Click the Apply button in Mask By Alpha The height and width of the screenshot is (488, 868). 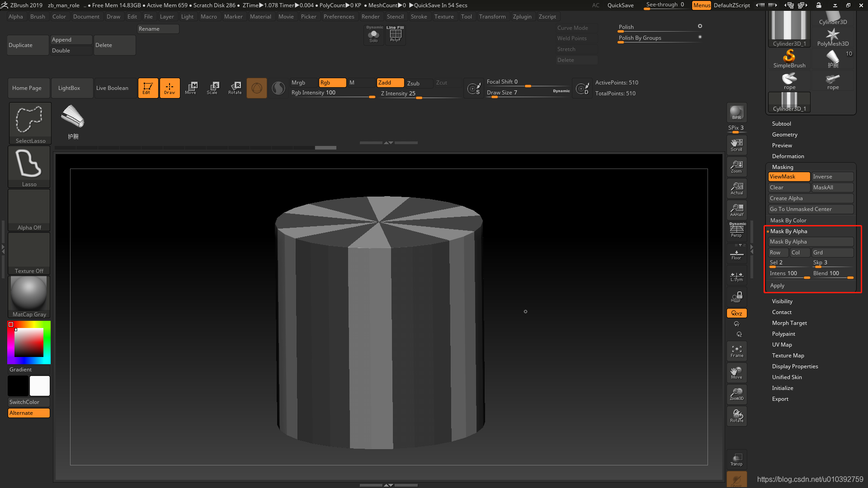click(x=777, y=285)
